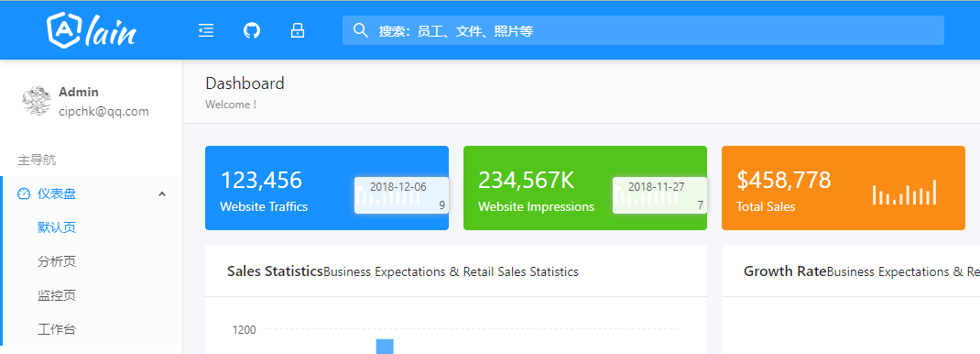The height and width of the screenshot is (354, 980).
Task: Click the orange Total Sales card
Action: click(844, 188)
